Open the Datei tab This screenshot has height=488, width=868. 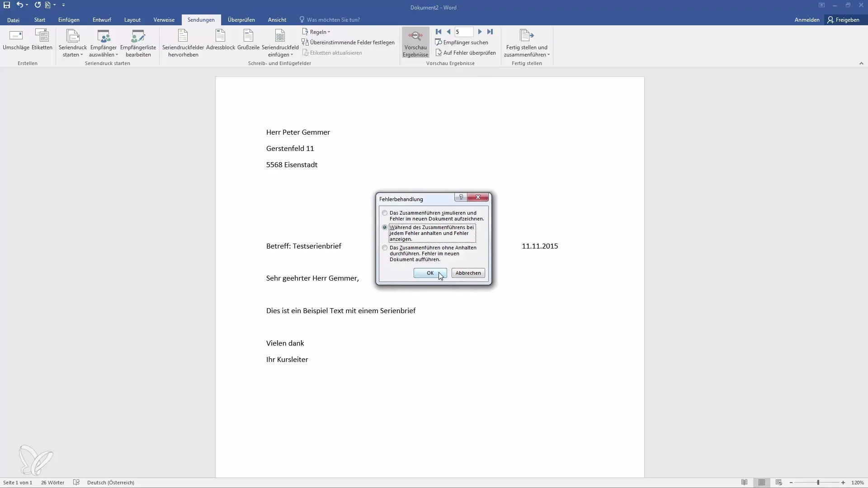[13, 20]
